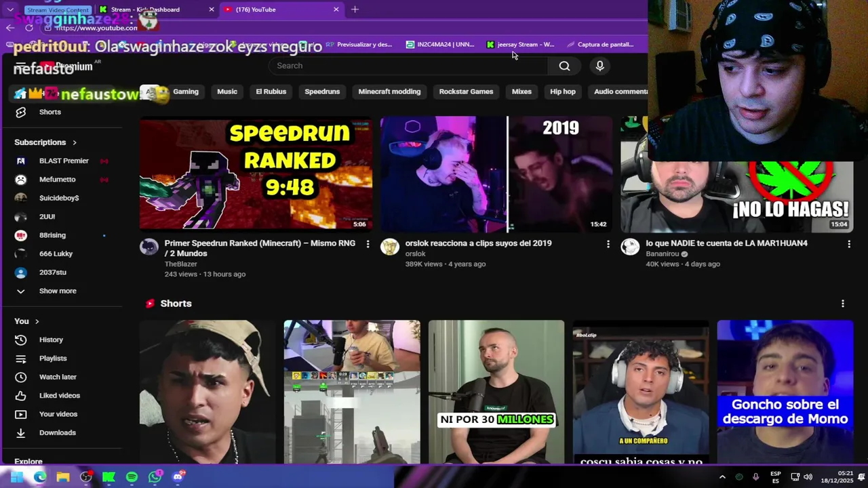
Task: Open options menu for orslok reacciona video
Action: [x=608, y=244]
